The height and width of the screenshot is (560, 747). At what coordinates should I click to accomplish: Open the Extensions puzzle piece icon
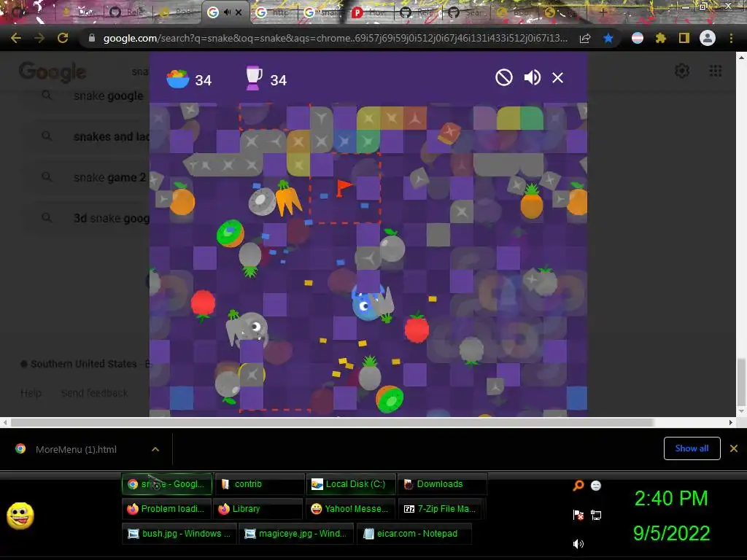660,38
